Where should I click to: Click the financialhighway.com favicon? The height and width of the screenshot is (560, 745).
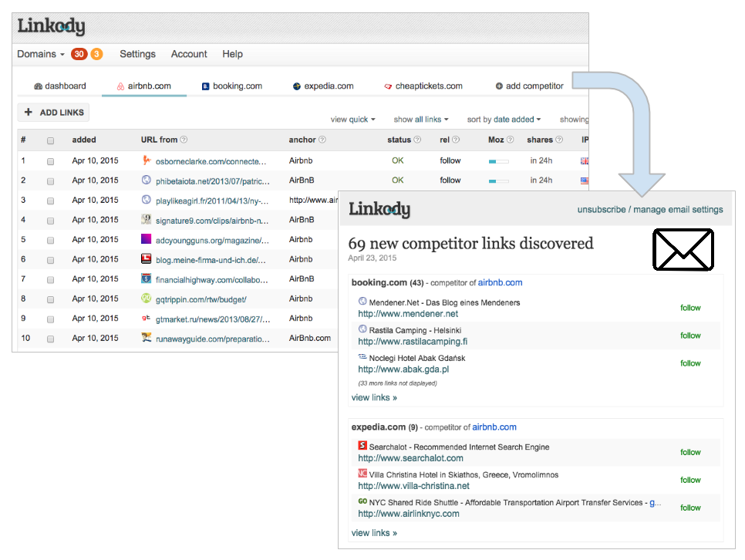[147, 278]
